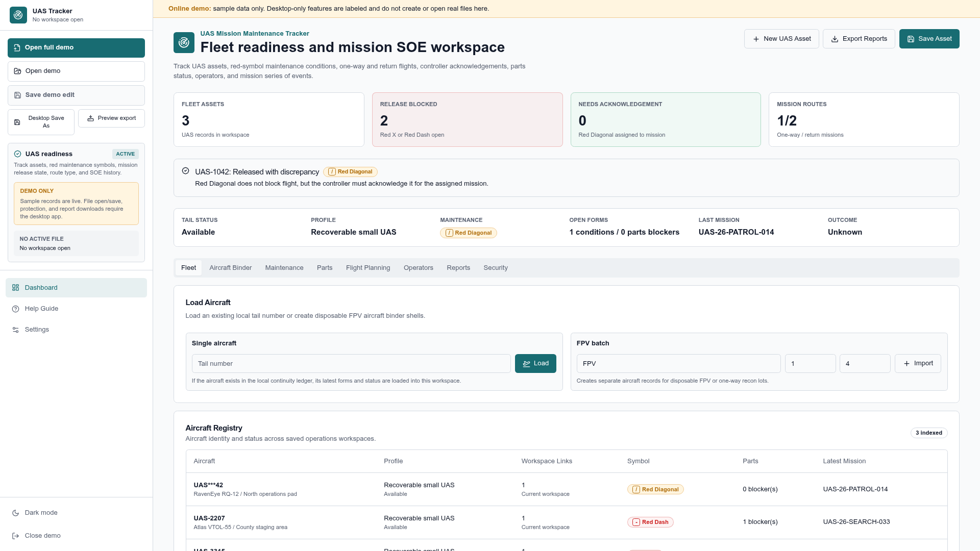Click the plane icon in Load button
This screenshot has width=980, height=551.
point(527,364)
